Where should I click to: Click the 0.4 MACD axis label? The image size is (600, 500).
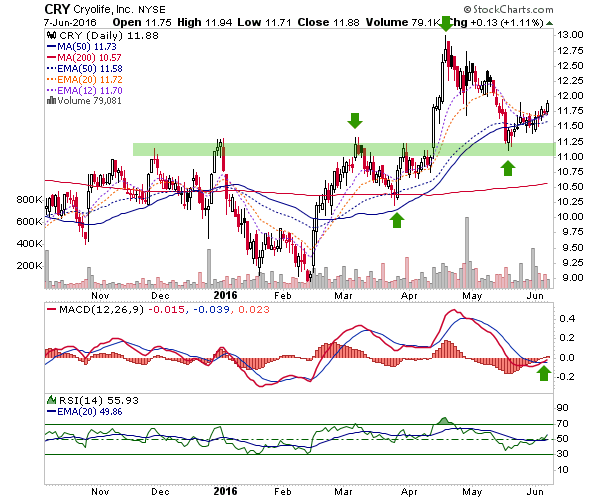tap(566, 318)
